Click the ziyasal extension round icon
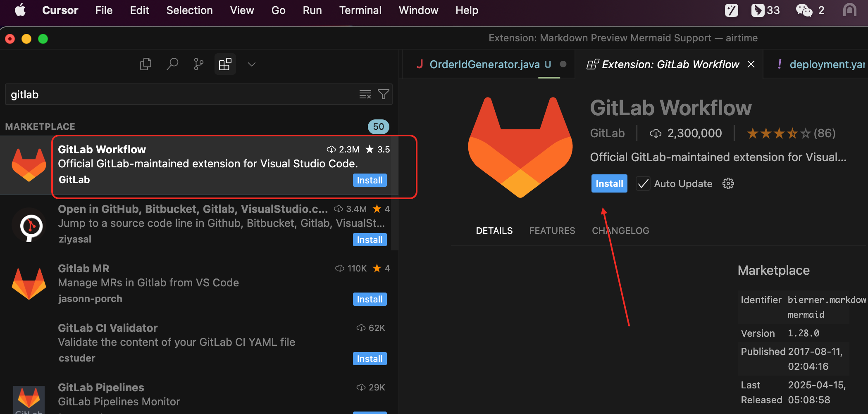 coord(30,225)
